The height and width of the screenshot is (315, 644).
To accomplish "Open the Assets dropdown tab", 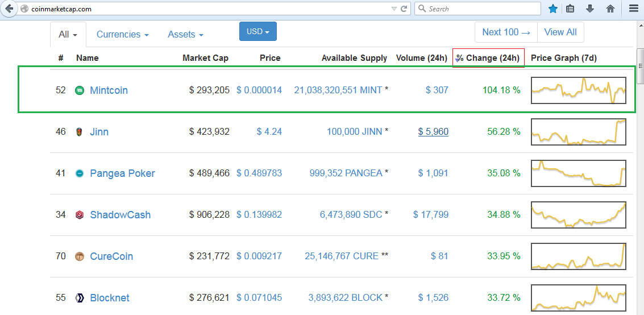I will point(185,35).
